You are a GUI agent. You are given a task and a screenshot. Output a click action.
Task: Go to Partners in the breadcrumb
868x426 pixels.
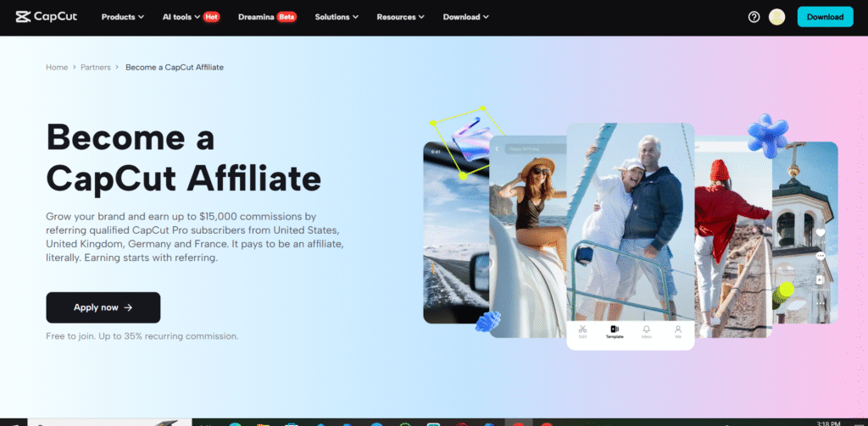pos(96,68)
